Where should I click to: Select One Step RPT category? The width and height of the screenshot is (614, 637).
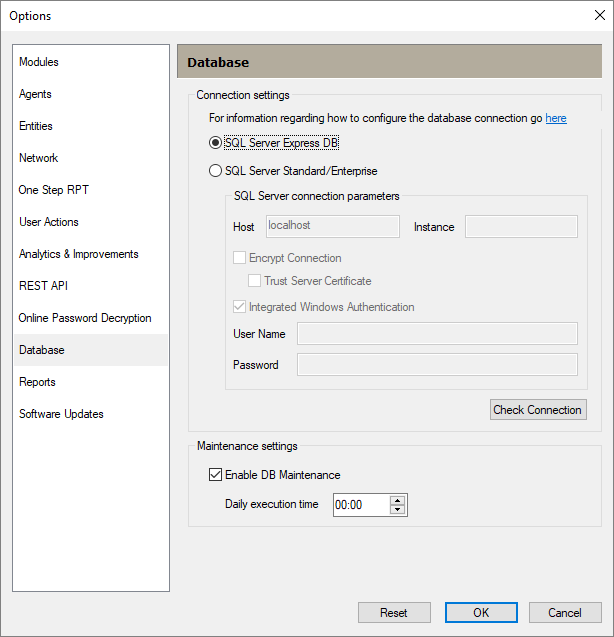(54, 190)
